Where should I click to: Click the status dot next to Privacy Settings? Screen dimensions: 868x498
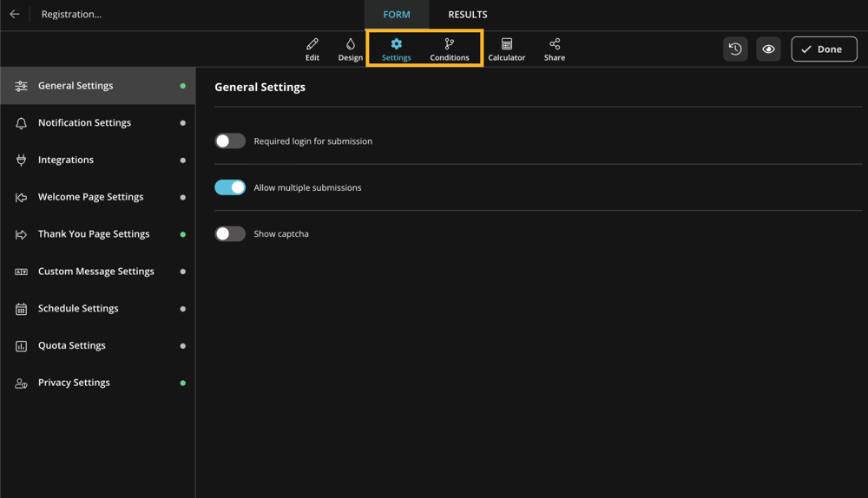[182, 383]
